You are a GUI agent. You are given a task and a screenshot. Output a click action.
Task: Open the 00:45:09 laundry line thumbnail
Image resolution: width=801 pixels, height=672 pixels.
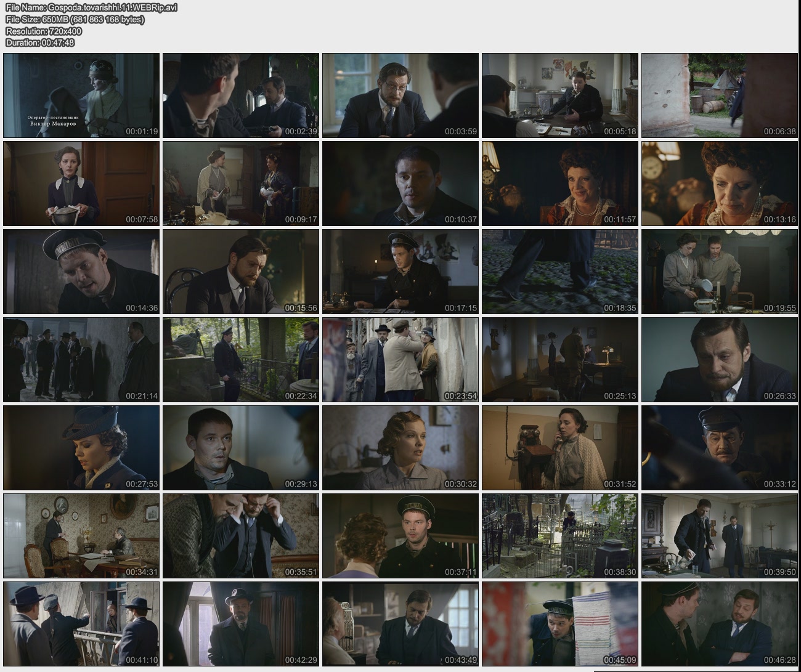click(x=560, y=624)
